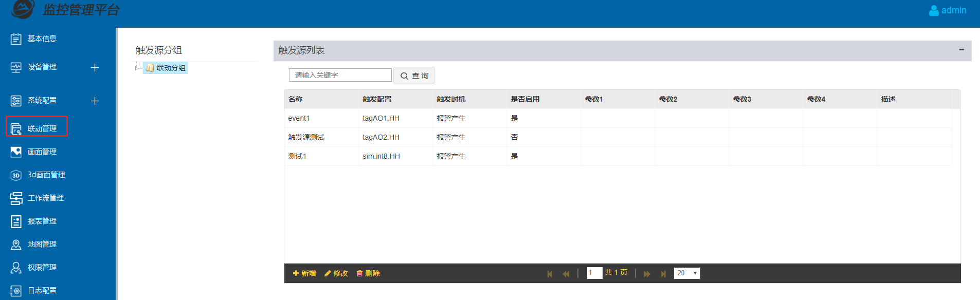Viewport: 980px width, 300px height.
Task: Click 删除 to delete trigger source
Action: point(368,273)
